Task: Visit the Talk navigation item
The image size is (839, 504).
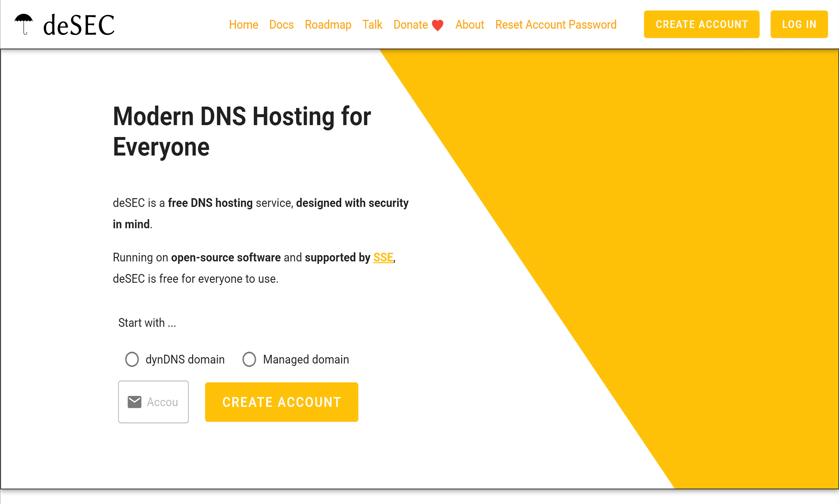Action: pyautogui.click(x=372, y=24)
